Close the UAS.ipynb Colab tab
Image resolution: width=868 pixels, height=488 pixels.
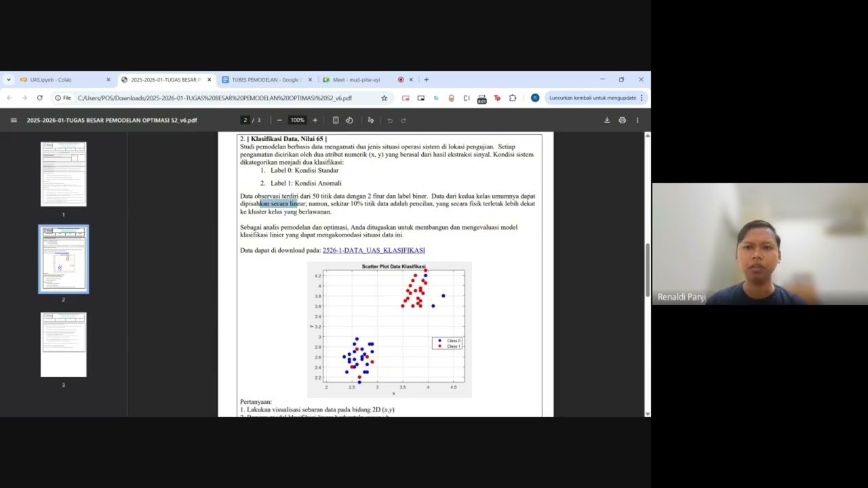click(108, 79)
